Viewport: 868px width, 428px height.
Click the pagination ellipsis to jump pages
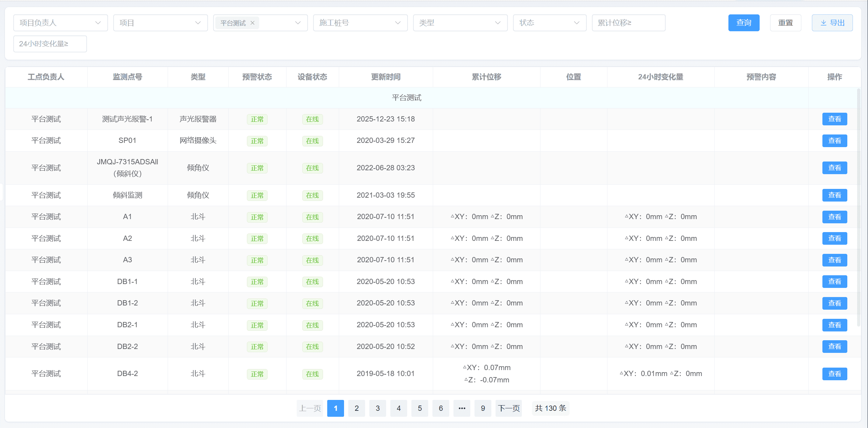coord(462,408)
